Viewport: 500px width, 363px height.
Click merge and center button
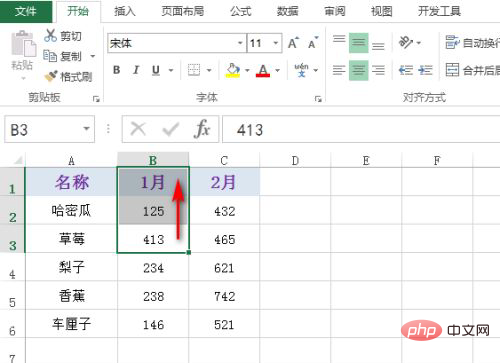pyautogui.click(x=472, y=70)
